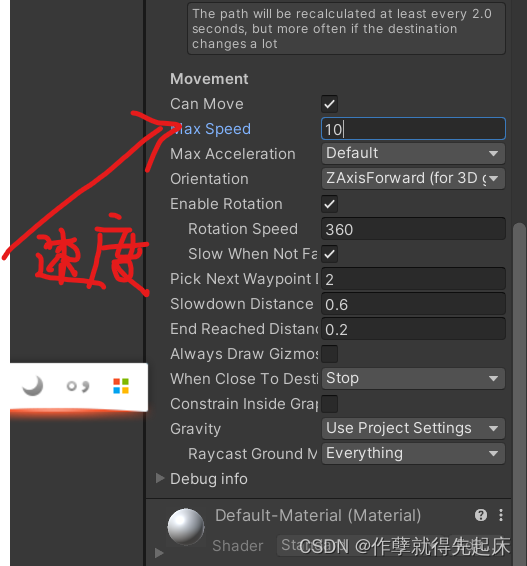Click the Can Move label

(x=207, y=104)
